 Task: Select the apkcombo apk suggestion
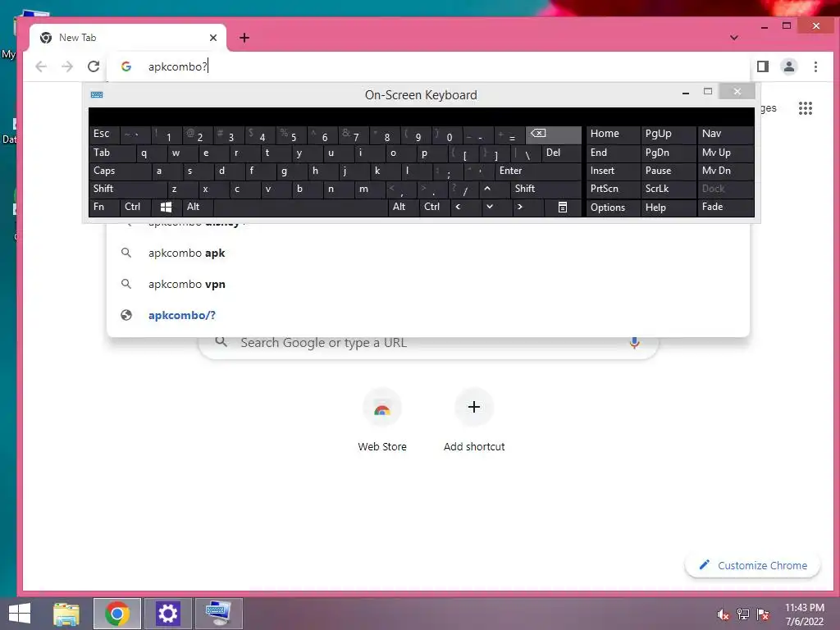pos(428,253)
